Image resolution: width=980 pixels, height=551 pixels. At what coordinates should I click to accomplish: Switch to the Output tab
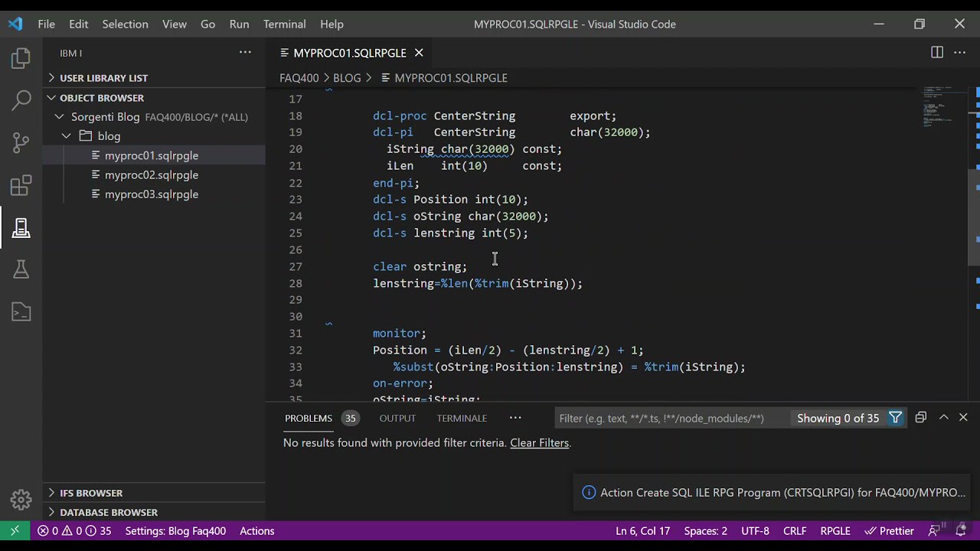click(x=397, y=418)
